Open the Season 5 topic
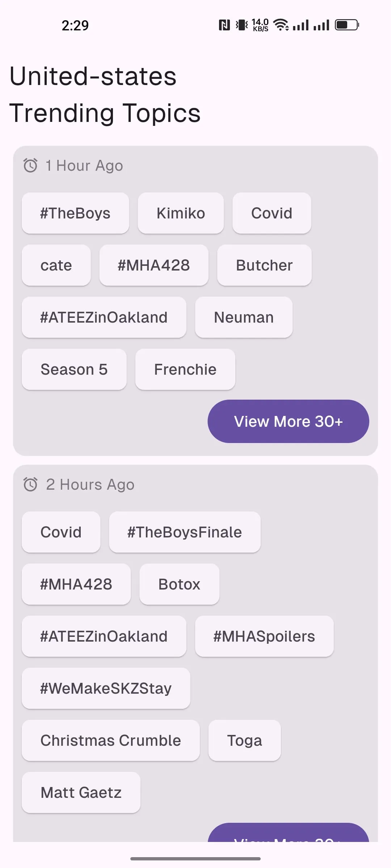This screenshot has width=391, height=868. point(74,369)
